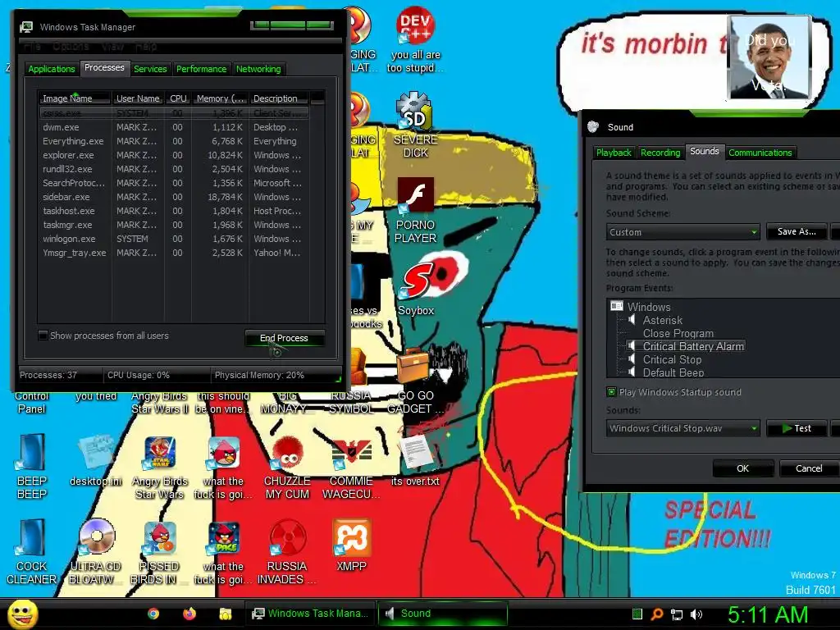The image size is (840, 630).
Task: Select the Close Program event
Action: (678, 333)
